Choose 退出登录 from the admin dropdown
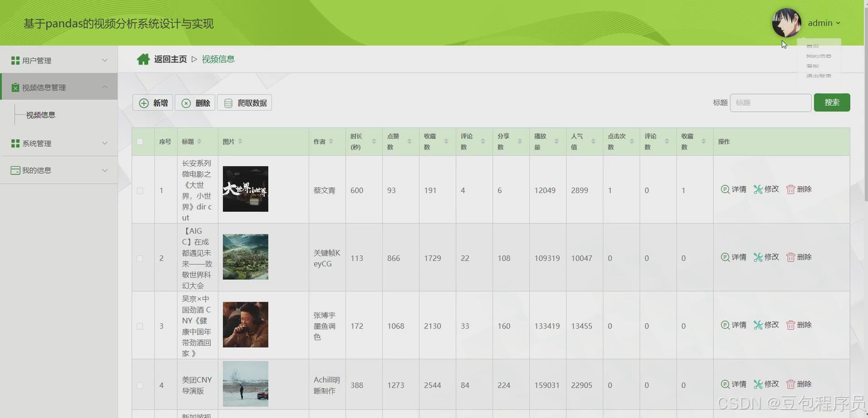868x418 pixels. click(x=819, y=76)
